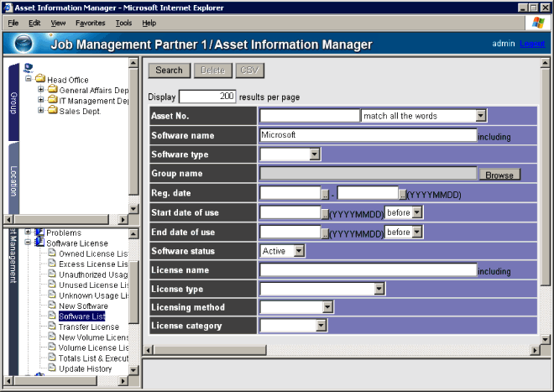Open the Software type dropdown
Image resolution: width=554 pixels, height=392 pixels.
315,154
